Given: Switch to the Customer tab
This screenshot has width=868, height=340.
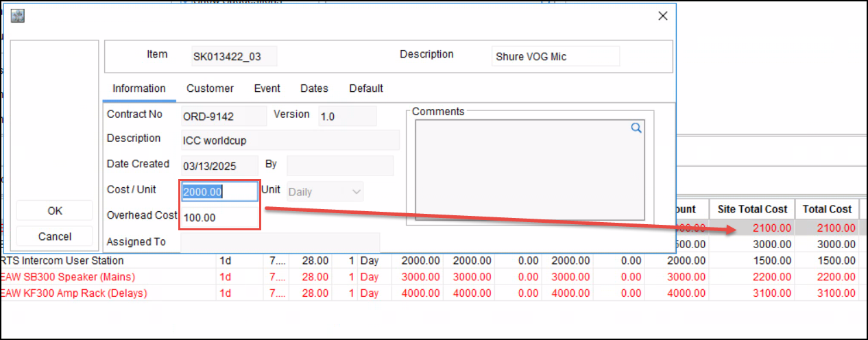Looking at the screenshot, I should (x=210, y=88).
